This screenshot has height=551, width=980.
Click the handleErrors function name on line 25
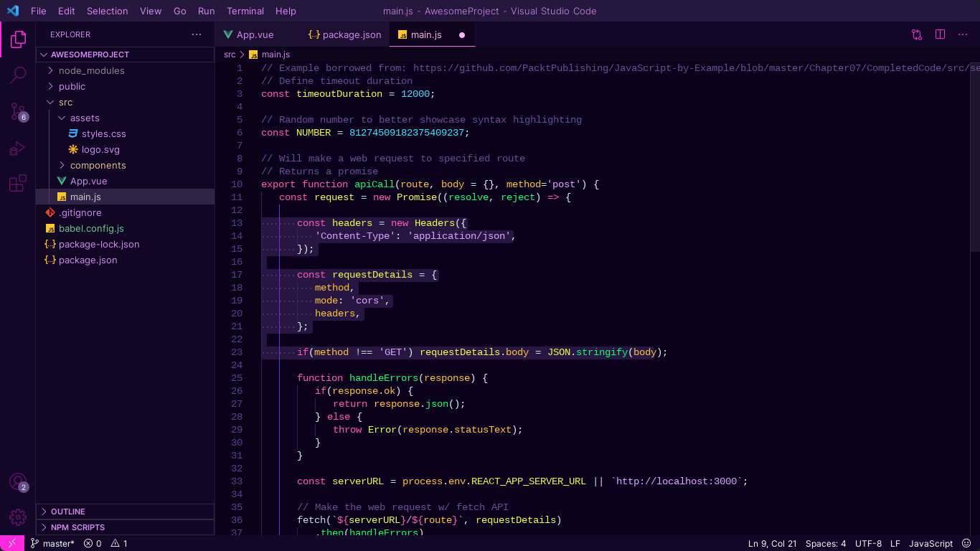pos(385,378)
